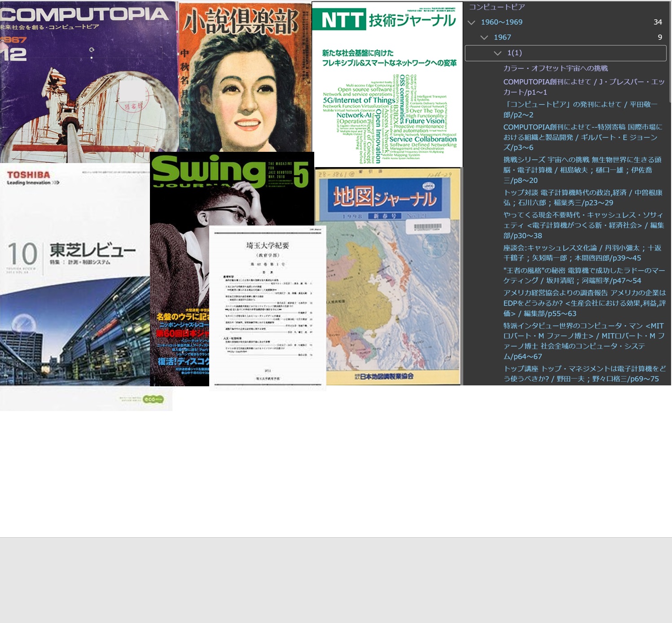672x623 pixels.
Task: Click the 埼玉大学紀要 document cover
Action: 268,308
